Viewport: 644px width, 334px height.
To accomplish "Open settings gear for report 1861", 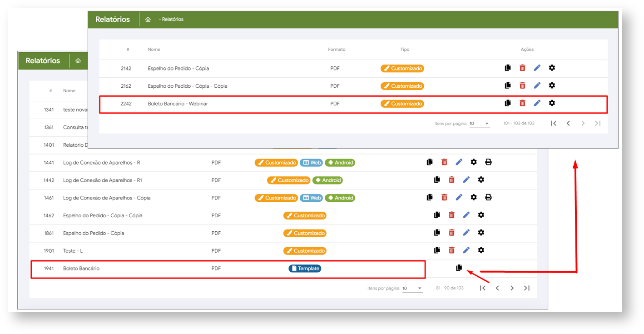I will tap(481, 233).
